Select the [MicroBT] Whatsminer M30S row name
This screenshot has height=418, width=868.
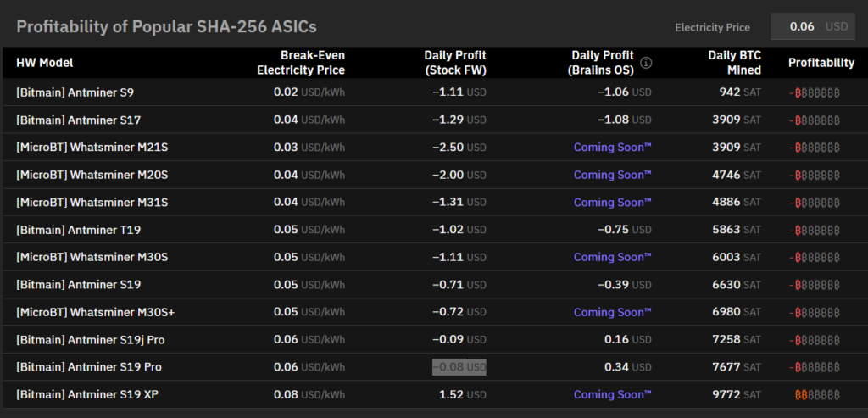pos(92,258)
